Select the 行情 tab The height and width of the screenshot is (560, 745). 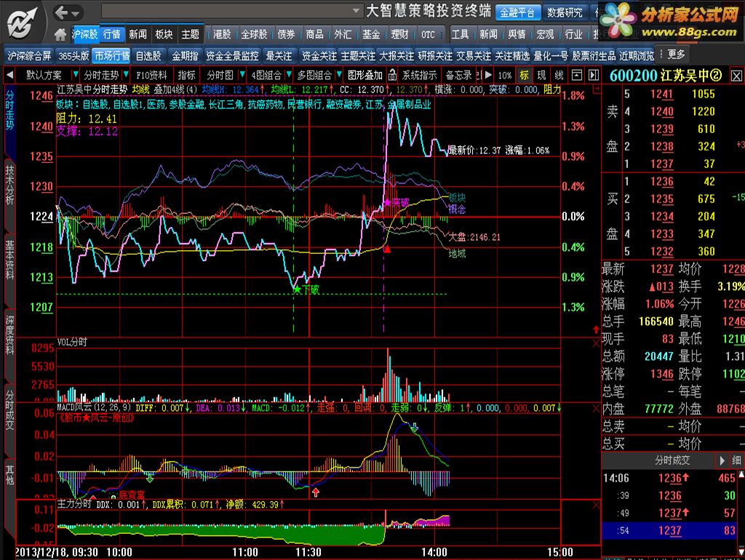pos(112,34)
